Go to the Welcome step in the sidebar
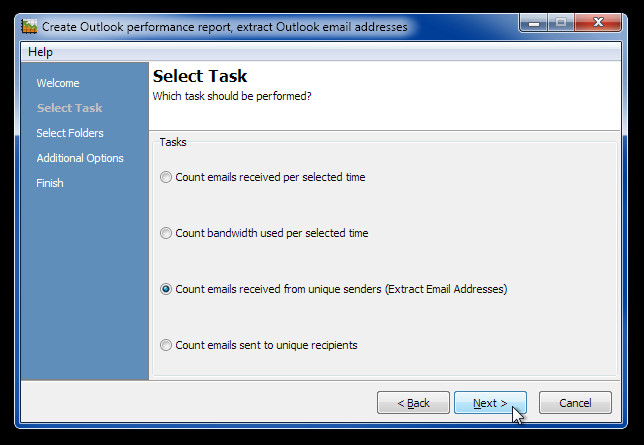Screen dimensions: 644x445 pyautogui.click(x=58, y=83)
